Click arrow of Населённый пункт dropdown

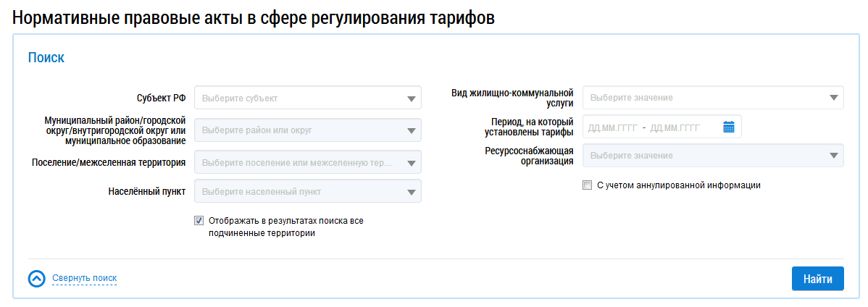(412, 192)
